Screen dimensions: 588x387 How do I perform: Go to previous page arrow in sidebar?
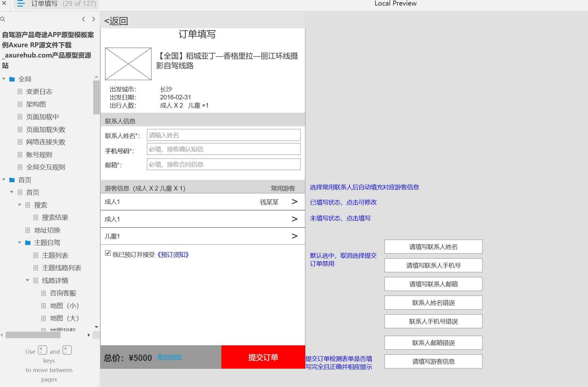[x=84, y=19]
